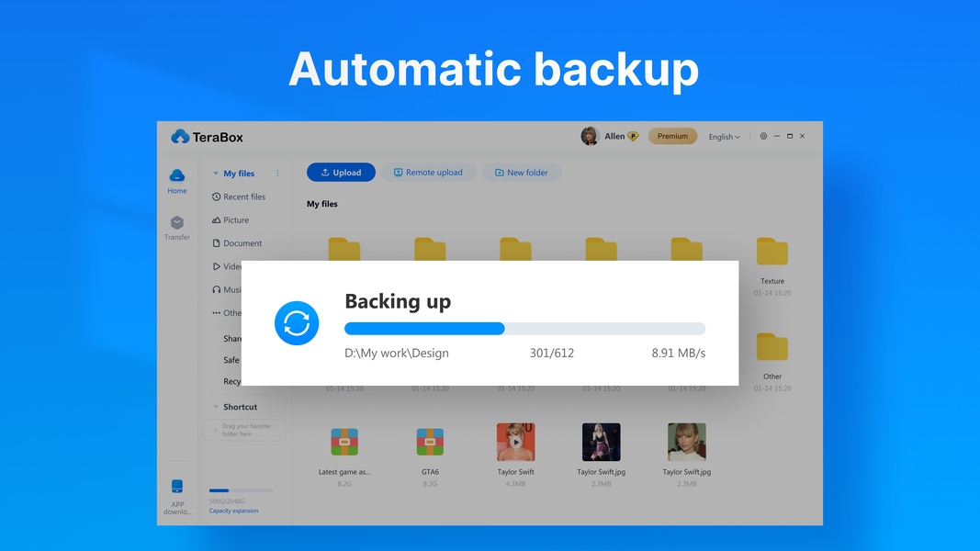Open the three-dot menu beside My files
Image resolution: width=980 pixels, height=551 pixels.
[278, 174]
